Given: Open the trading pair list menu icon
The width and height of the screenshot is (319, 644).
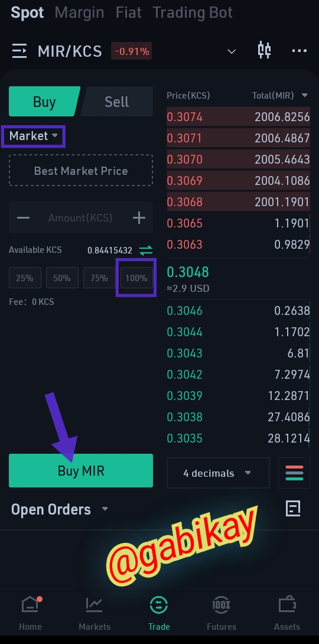Looking at the screenshot, I should coord(19,51).
